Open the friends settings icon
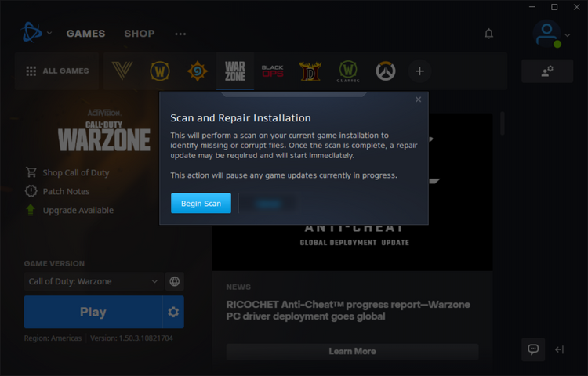The width and height of the screenshot is (588, 376). (x=547, y=71)
